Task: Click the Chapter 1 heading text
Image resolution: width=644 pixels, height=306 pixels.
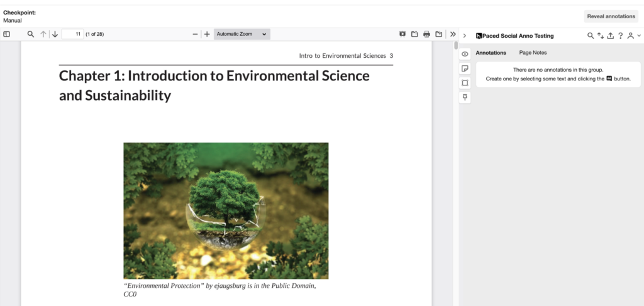Action: coord(214,85)
